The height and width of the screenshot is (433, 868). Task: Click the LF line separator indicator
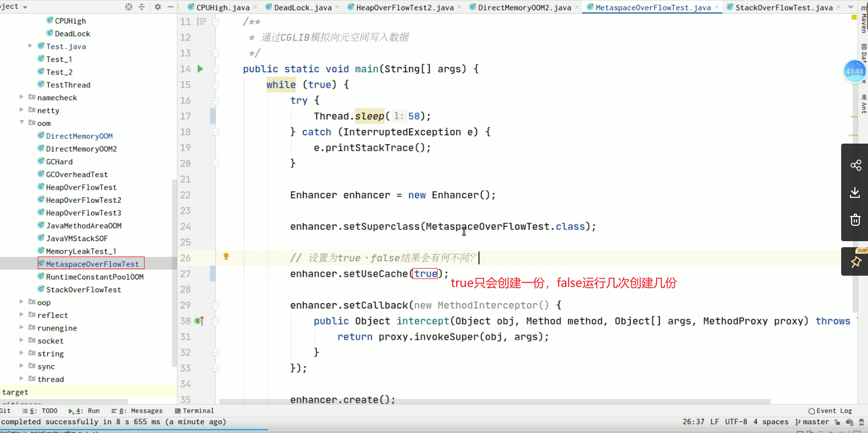715,421
